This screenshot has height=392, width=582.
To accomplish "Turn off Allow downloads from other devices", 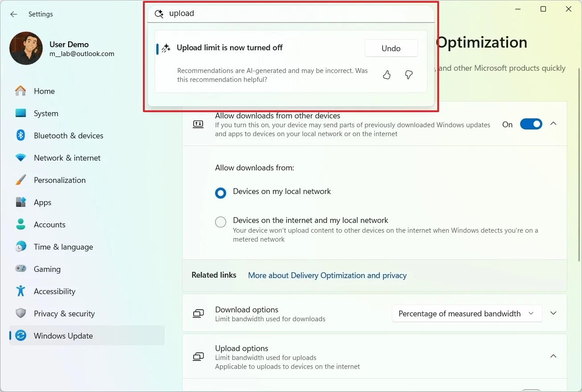I will pyautogui.click(x=531, y=124).
